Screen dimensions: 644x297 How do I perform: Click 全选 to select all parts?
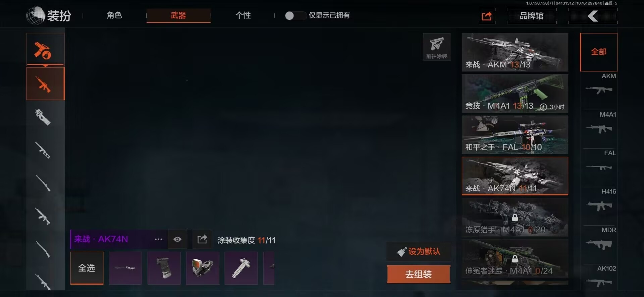pos(87,268)
